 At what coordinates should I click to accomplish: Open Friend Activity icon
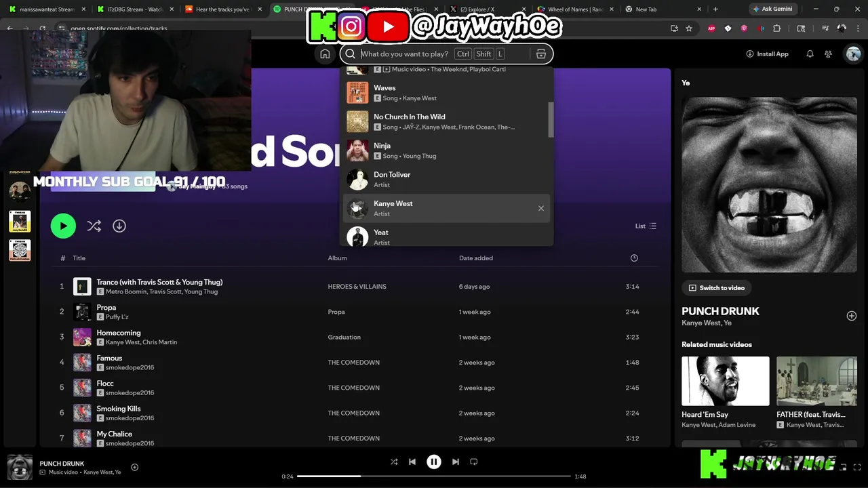(x=829, y=54)
